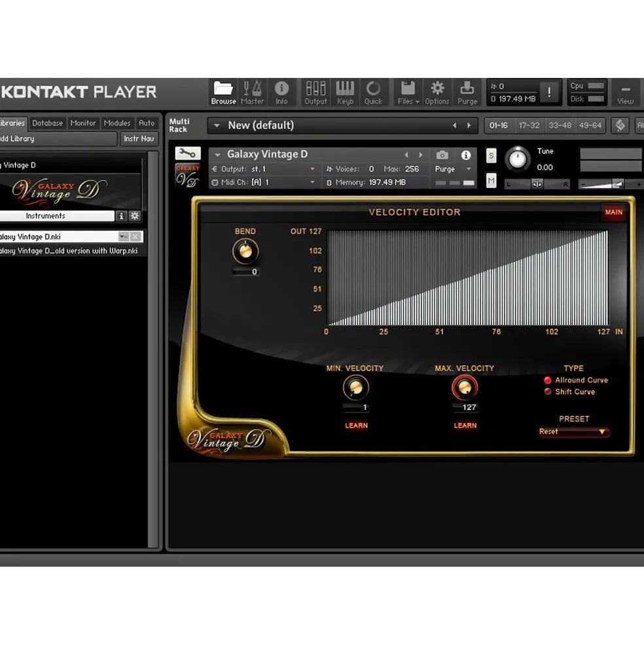Image resolution: width=644 pixels, height=645 pixels.
Task: Click the Tune knob
Action: coord(517,158)
